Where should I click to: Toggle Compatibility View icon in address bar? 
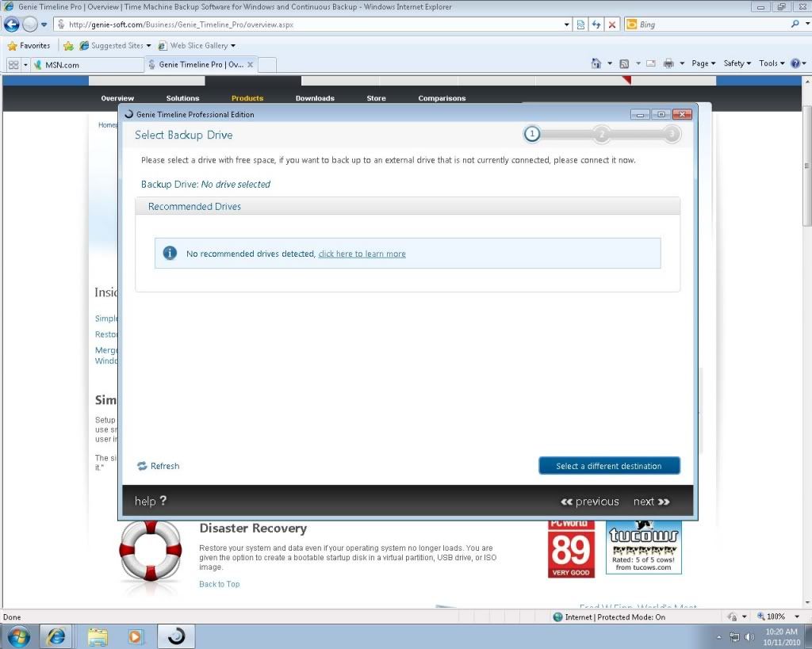(581, 25)
